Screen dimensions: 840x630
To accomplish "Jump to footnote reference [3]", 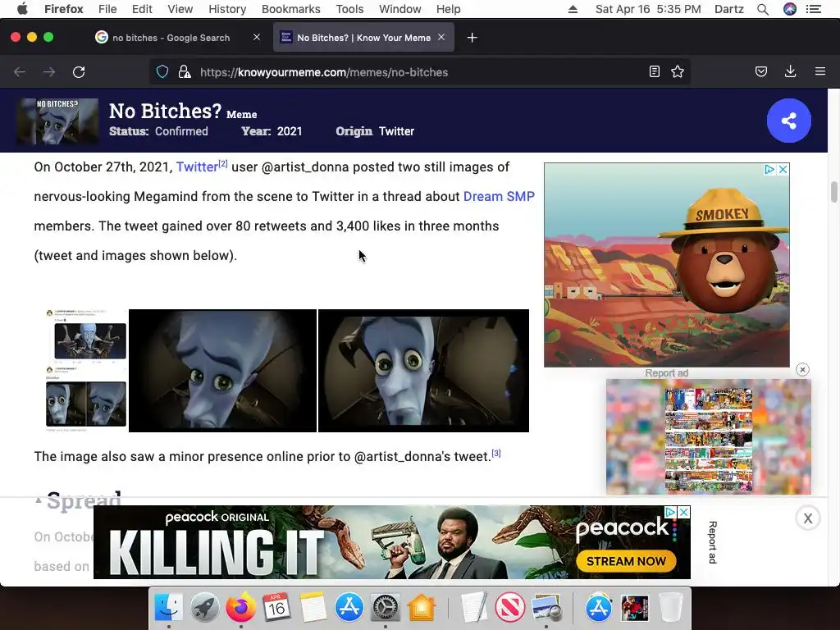I will click(496, 453).
